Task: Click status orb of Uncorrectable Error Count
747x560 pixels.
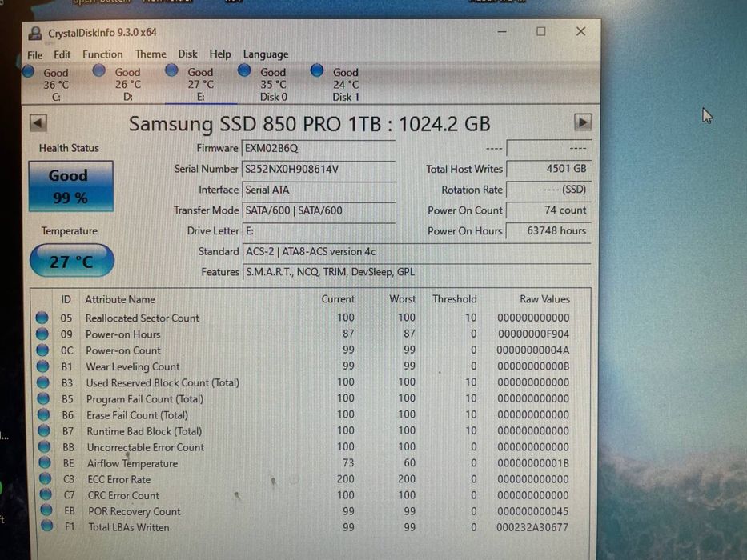Action: point(45,446)
